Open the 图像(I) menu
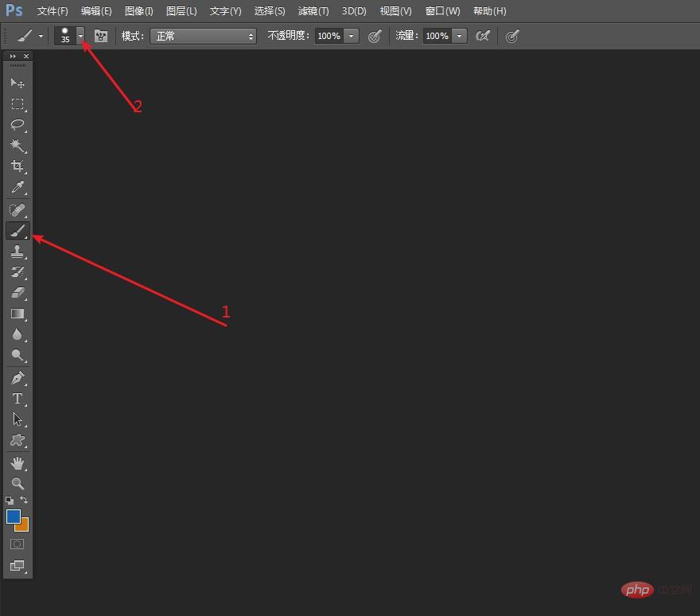 point(139,11)
